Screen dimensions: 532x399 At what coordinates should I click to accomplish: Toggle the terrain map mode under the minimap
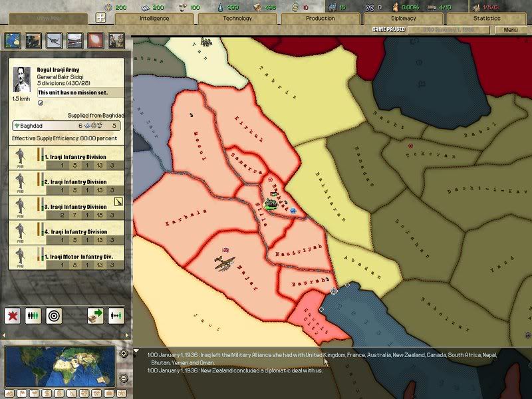(8, 394)
